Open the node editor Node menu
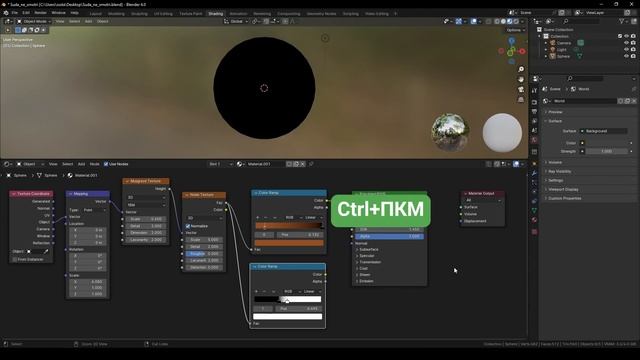The image size is (640, 360). pos(94,164)
